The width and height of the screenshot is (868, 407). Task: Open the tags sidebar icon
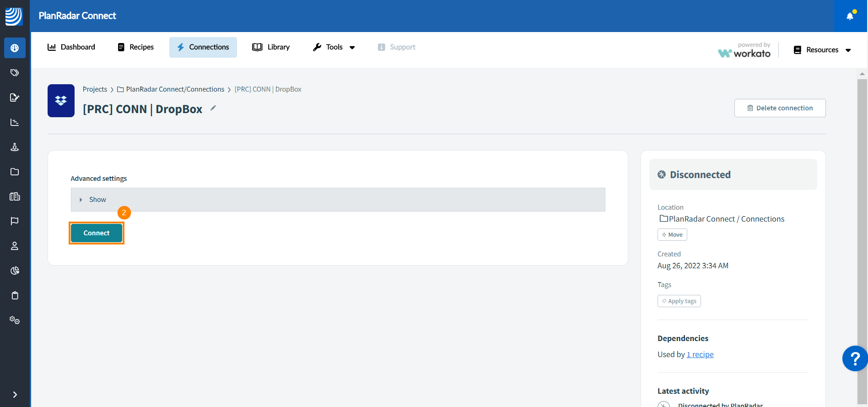coord(15,73)
